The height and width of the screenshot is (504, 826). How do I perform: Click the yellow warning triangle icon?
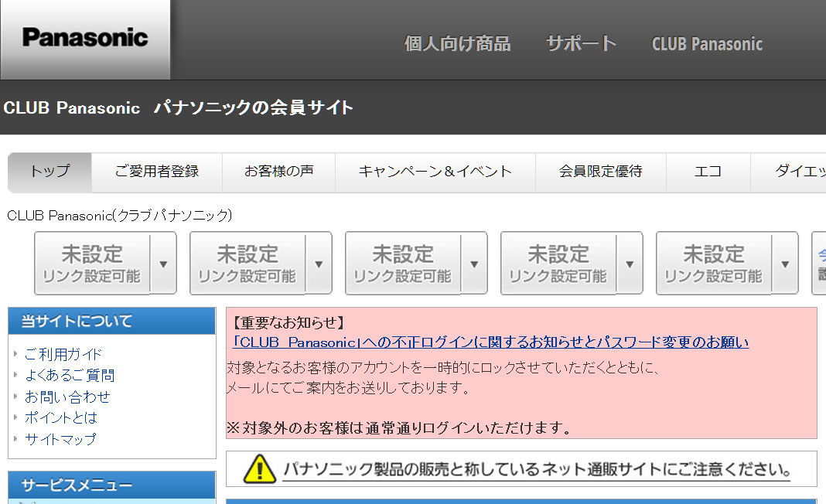[x=259, y=468]
